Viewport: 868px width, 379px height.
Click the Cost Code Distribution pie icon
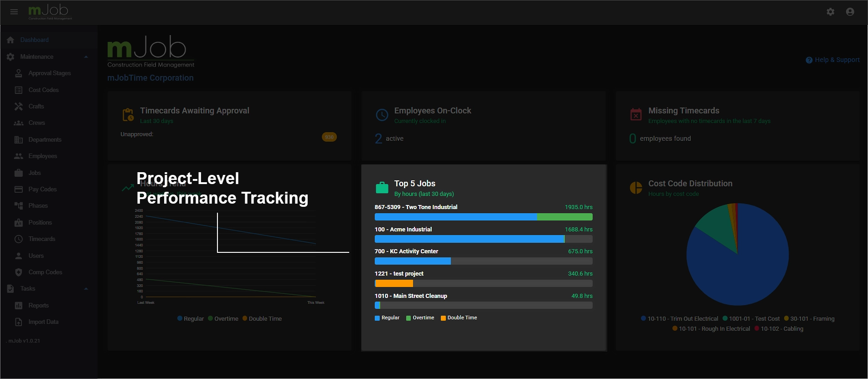pyautogui.click(x=636, y=188)
